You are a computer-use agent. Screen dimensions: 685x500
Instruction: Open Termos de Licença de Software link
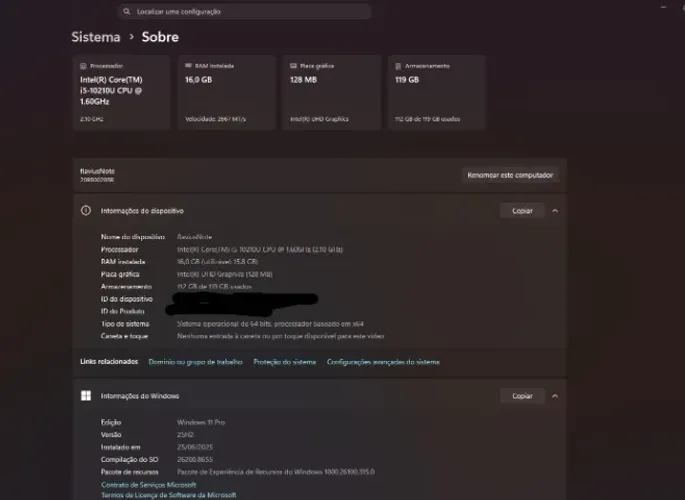(169, 495)
